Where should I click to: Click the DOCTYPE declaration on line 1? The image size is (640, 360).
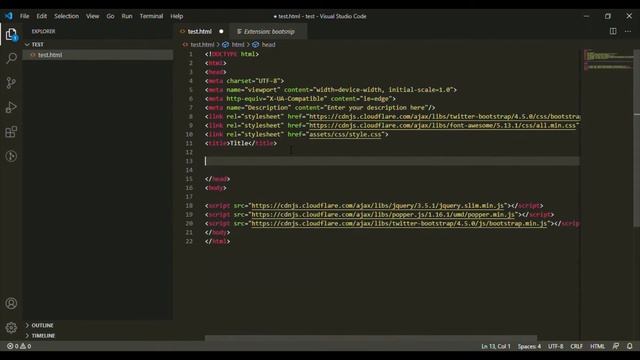click(x=232, y=54)
